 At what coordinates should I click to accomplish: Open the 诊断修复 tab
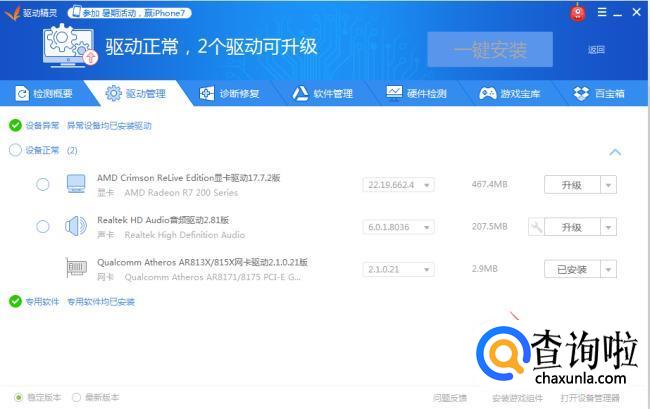coord(229,94)
